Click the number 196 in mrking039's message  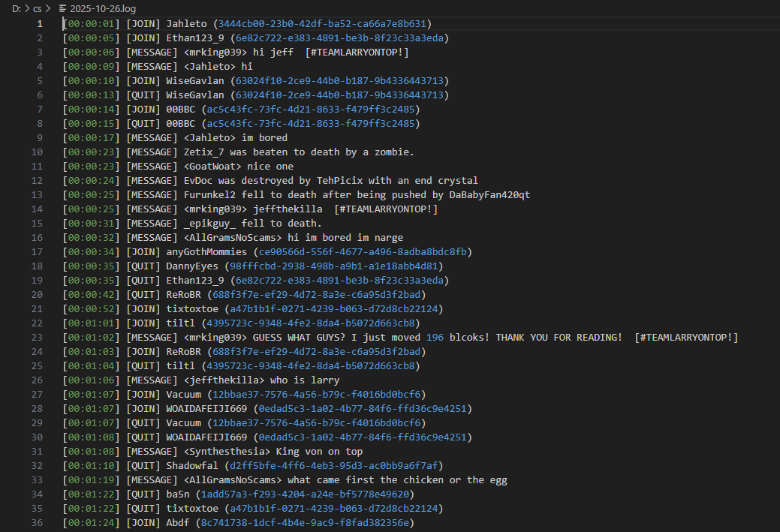(435, 338)
